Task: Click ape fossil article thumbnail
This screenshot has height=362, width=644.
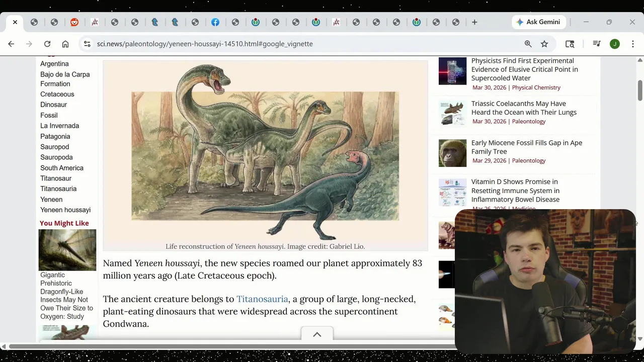Action: [x=452, y=153]
